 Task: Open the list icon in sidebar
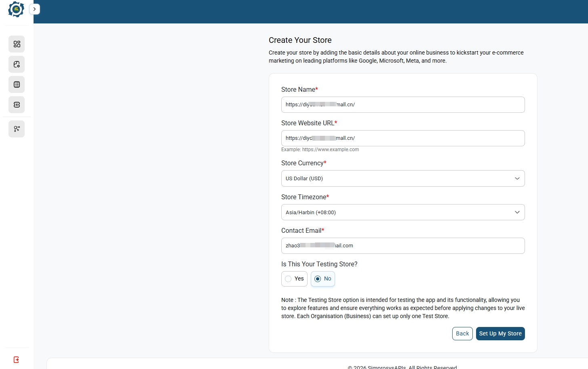17,84
